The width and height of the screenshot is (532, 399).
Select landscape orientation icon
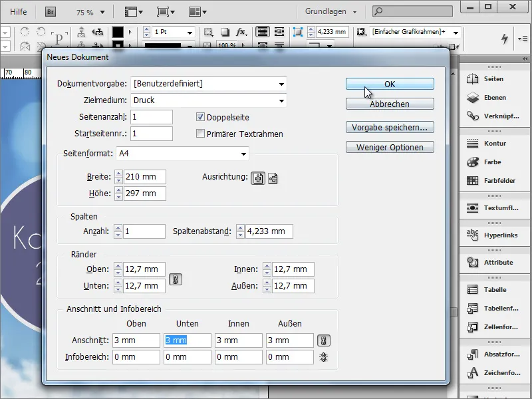[x=273, y=178]
